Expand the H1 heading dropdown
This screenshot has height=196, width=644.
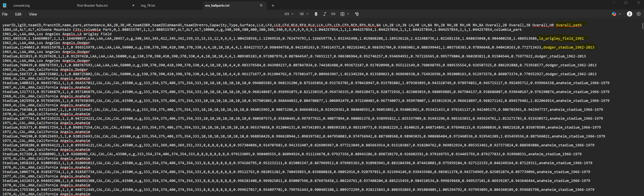pyautogui.click(x=289, y=14)
